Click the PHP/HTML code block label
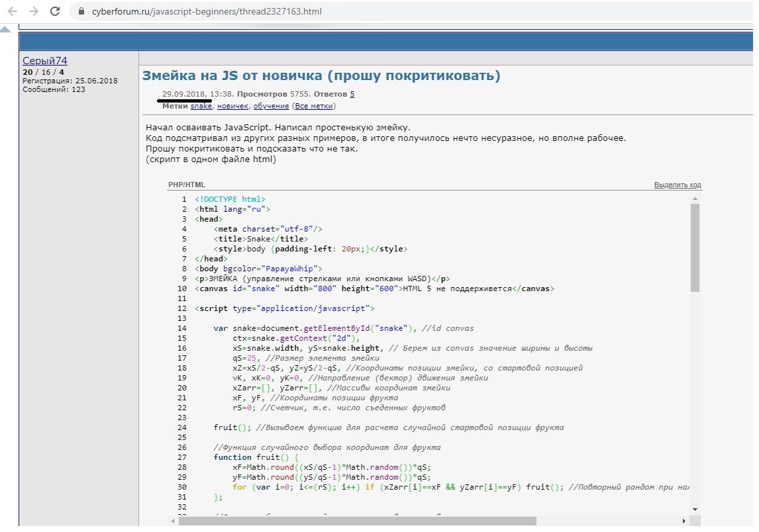 point(186,185)
